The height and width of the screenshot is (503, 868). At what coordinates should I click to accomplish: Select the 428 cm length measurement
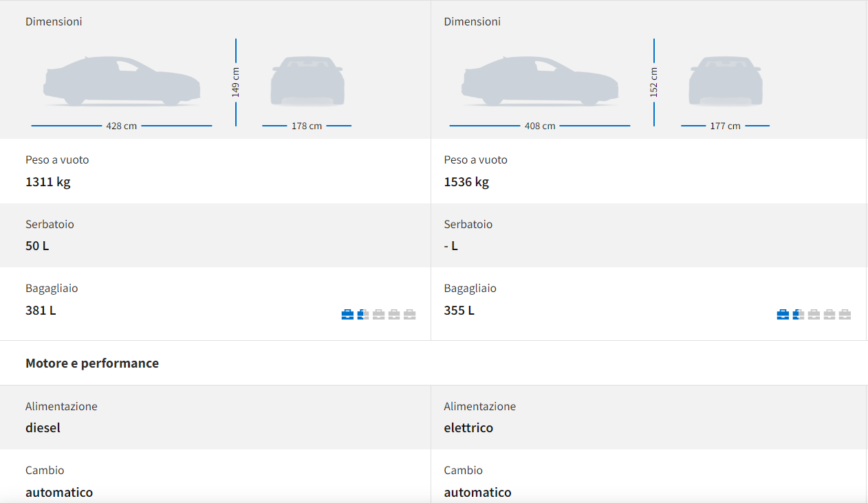click(121, 126)
